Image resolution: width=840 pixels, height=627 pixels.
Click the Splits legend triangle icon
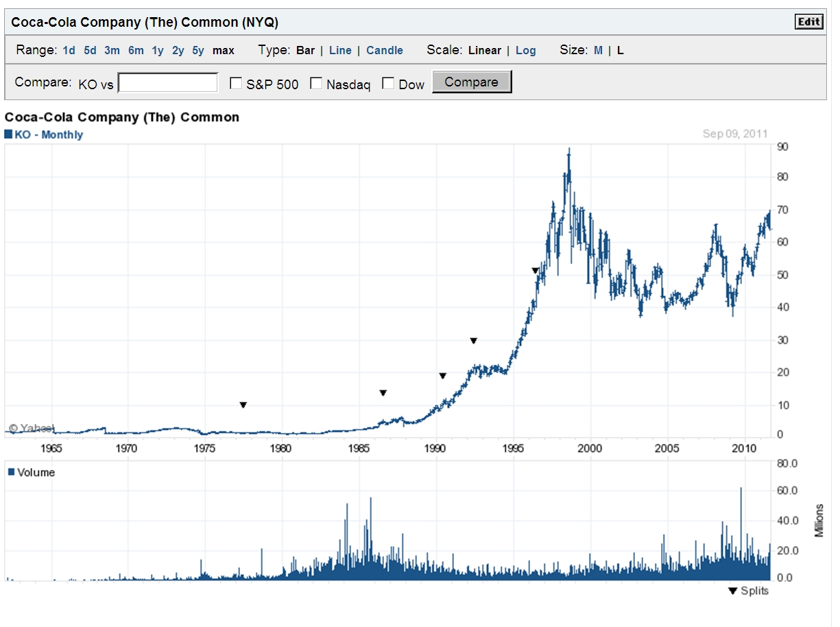pyautogui.click(x=732, y=591)
